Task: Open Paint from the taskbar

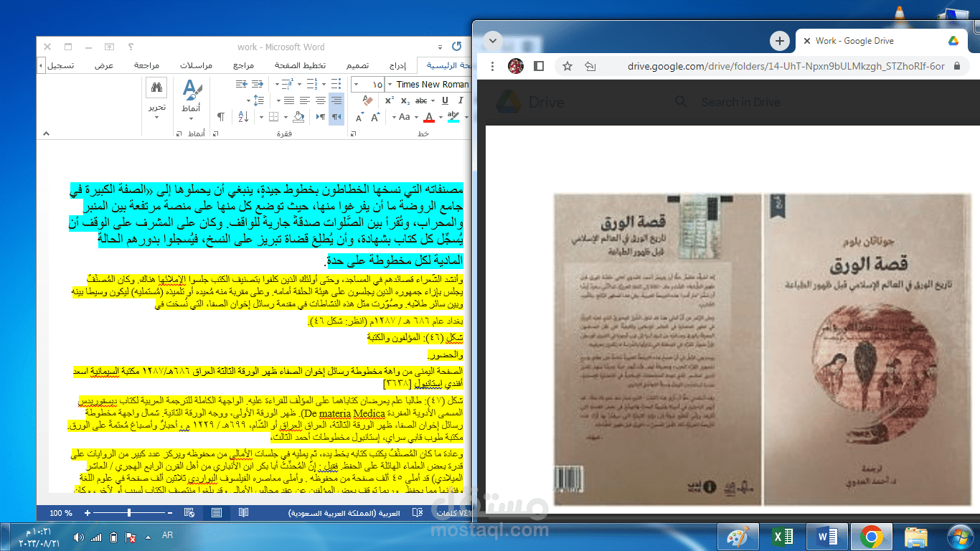Action: 738,536
